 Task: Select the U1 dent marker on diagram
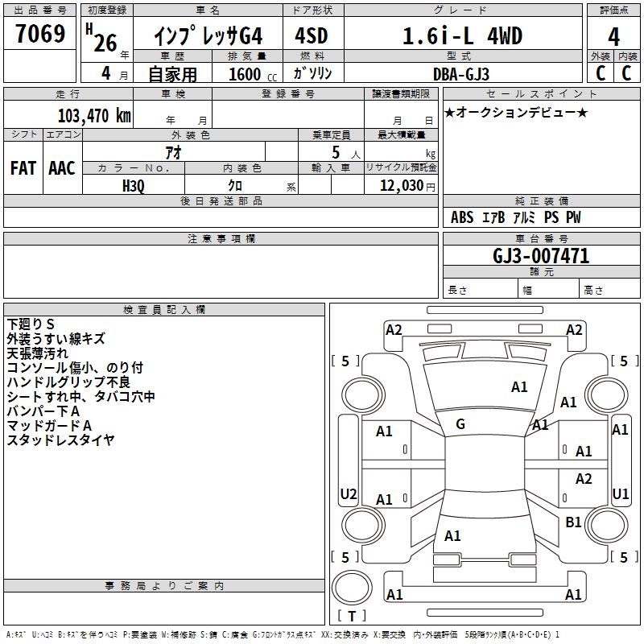620,493
